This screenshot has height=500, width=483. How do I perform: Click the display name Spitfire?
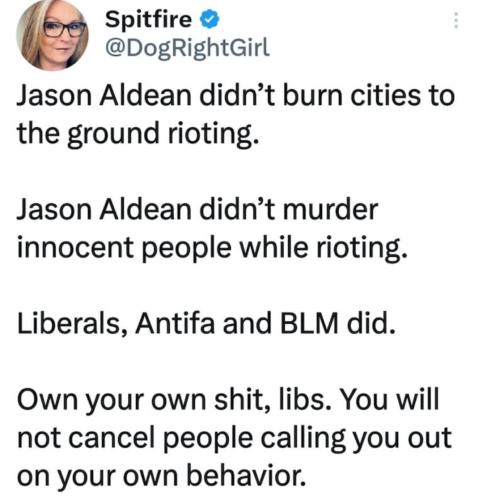[x=149, y=19]
